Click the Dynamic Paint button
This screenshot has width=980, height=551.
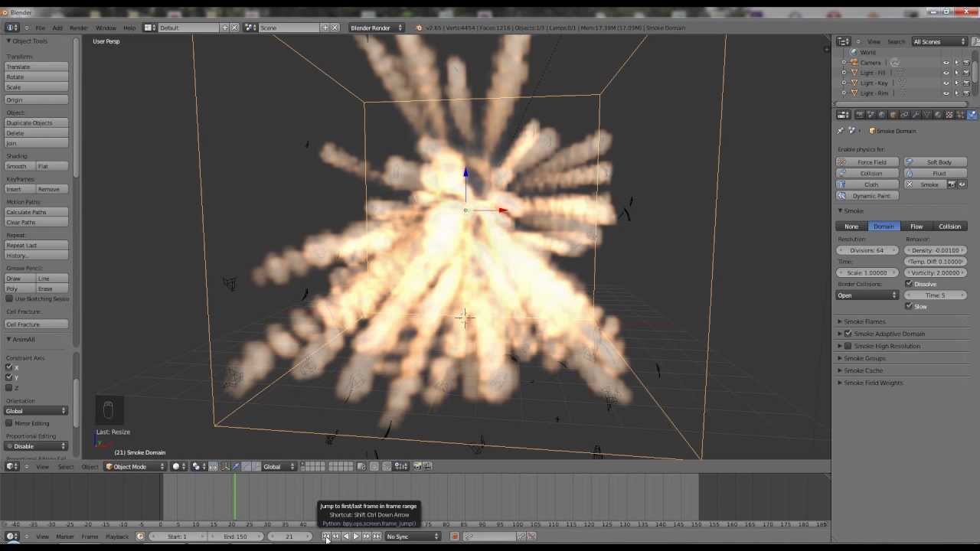tap(867, 196)
